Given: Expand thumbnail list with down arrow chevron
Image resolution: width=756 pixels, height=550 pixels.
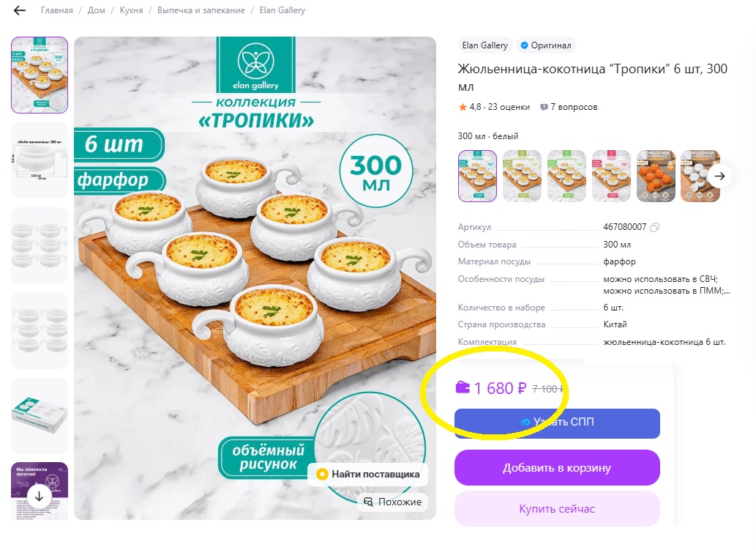Looking at the screenshot, I should click(40, 497).
